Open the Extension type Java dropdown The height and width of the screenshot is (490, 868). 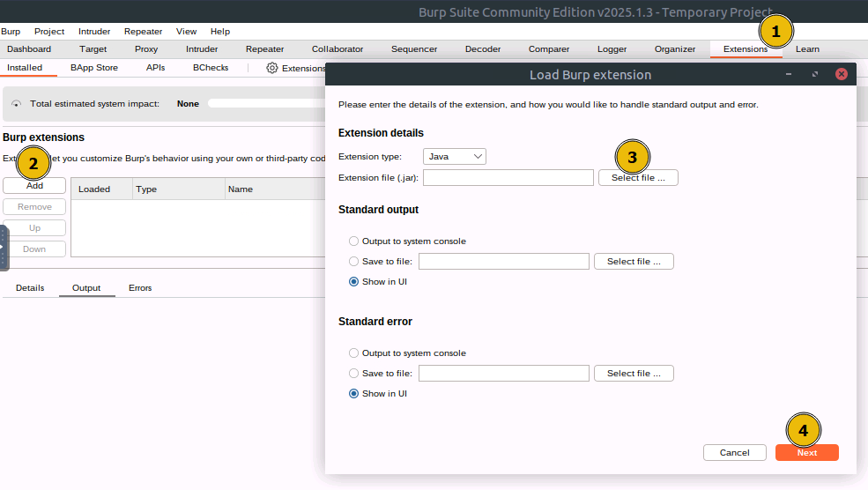click(x=455, y=157)
